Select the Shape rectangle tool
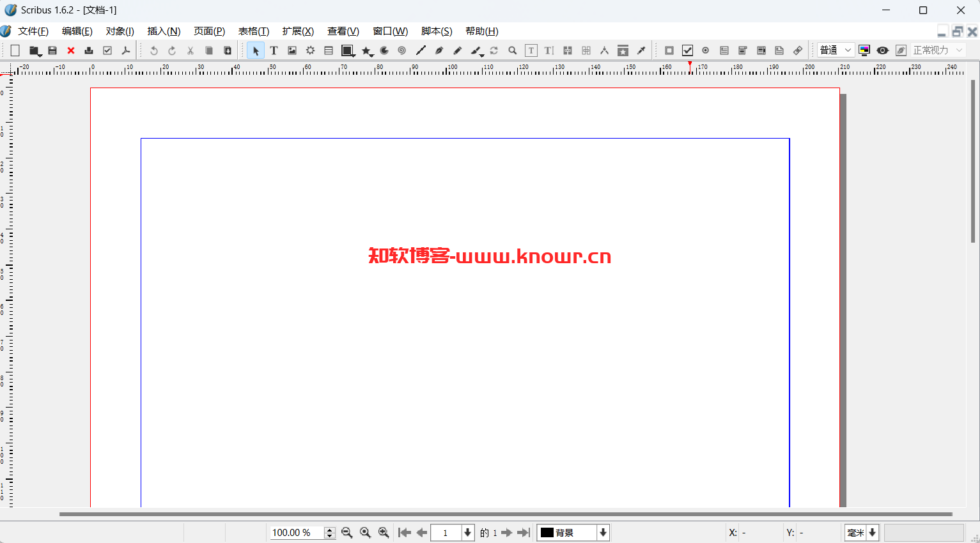The image size is (980, 543). pos(348,50)
